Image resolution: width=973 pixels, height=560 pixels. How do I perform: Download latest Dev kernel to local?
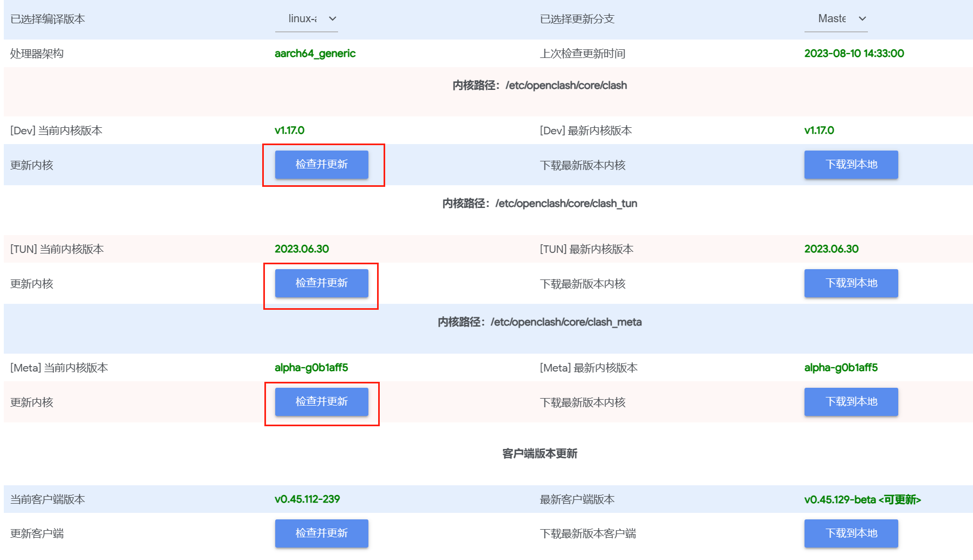[x=851, y=165]
